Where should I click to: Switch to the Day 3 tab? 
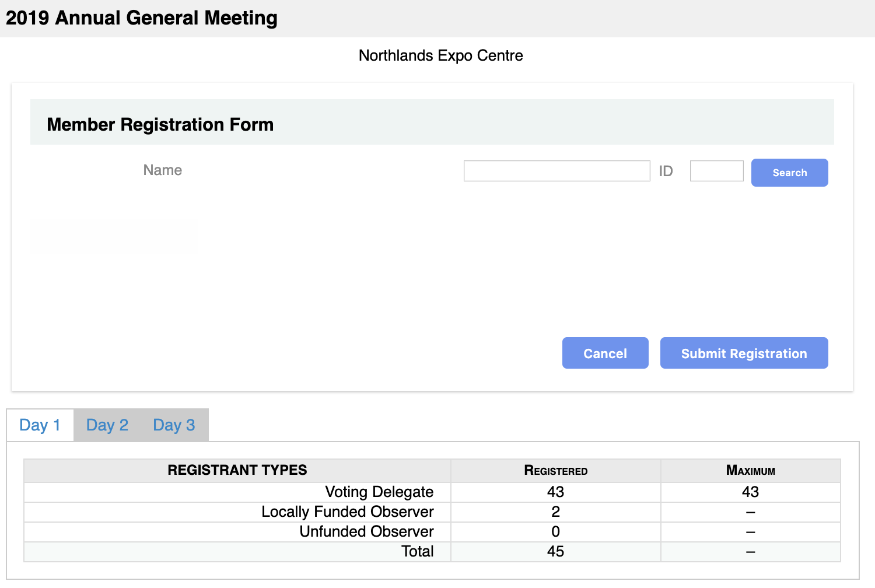point(174,425)
